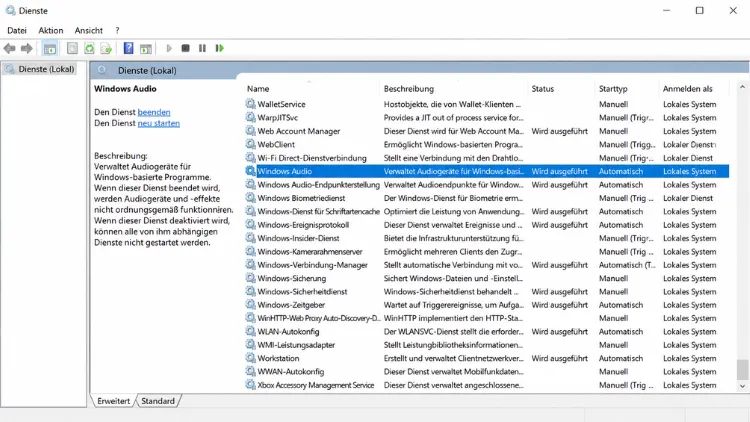Click the Export list toolbar icon
Viewport: 750px width, 422px height.
tap(106, 48)
